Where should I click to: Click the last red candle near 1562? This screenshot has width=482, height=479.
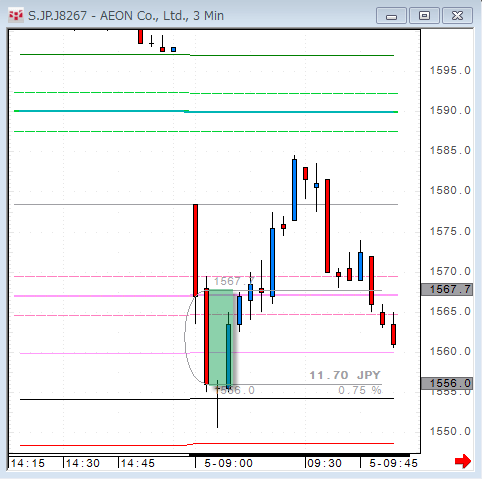393,334
